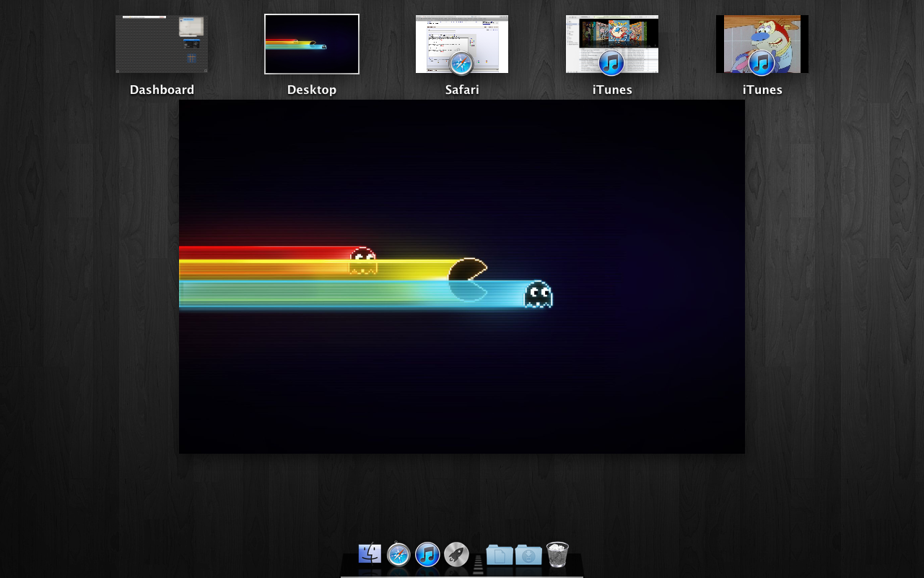The image size is (924, 578).
Task: Switch to the Safari full-screen space thumbnail
Action: point(462,44)
